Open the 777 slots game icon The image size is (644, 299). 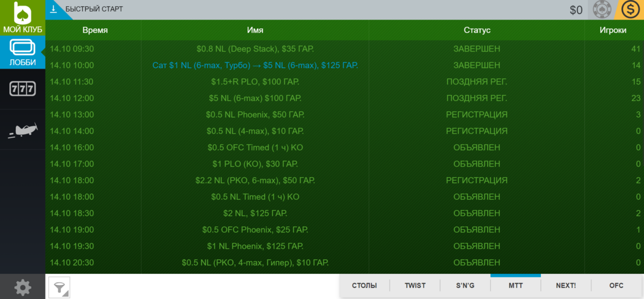pyautogui.click(x=23, y=89)
